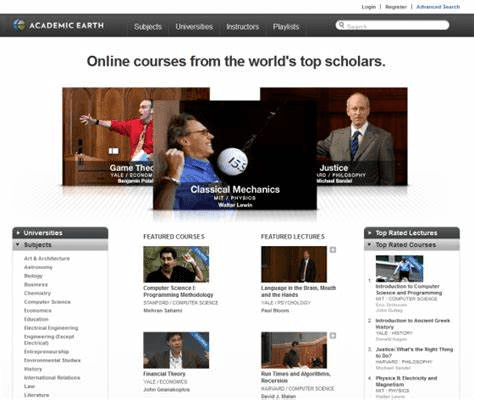Click instructor Mehran Sahami
Screen dimensions: 494x413
coord(163,310)
